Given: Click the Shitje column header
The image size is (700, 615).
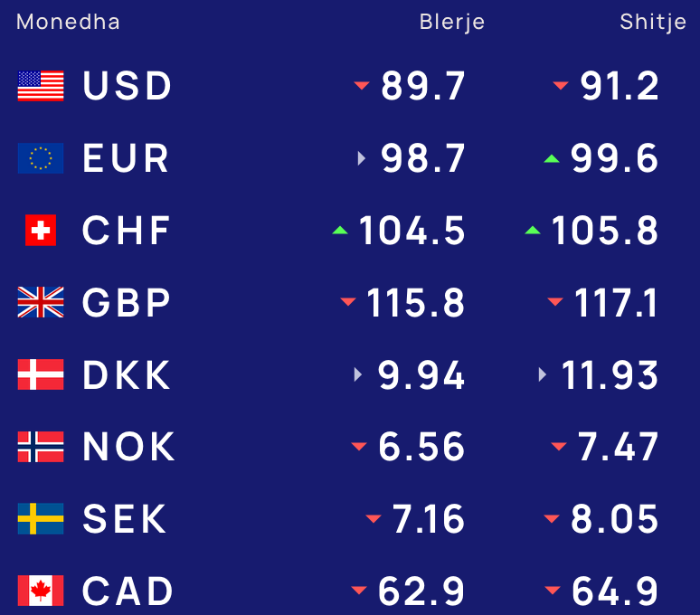Looking at the screenshot, I should pos(653,22).
